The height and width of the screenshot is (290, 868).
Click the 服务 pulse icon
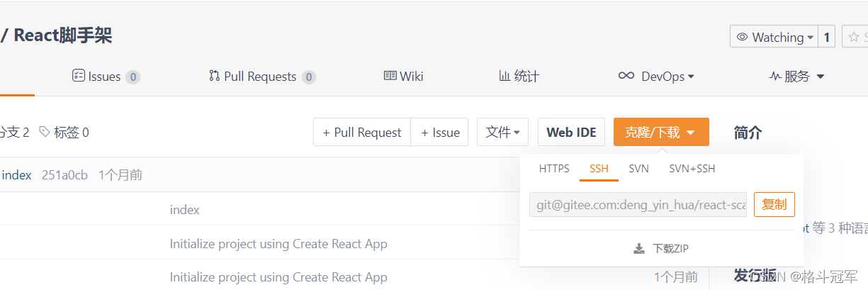(x=775, y=76)
